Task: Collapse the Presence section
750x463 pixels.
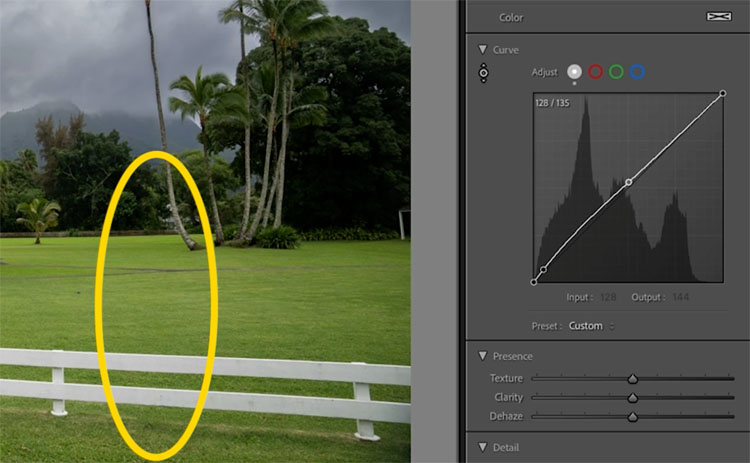Action: (x=482, y=356)
